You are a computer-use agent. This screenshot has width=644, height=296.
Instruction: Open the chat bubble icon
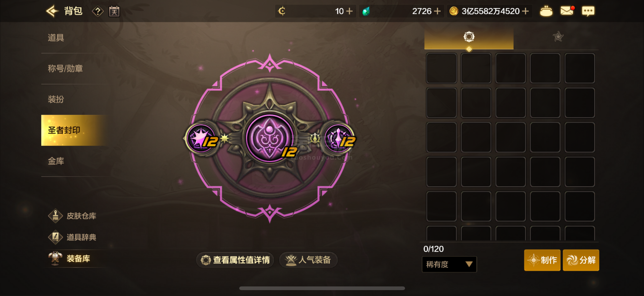(588, 11)
